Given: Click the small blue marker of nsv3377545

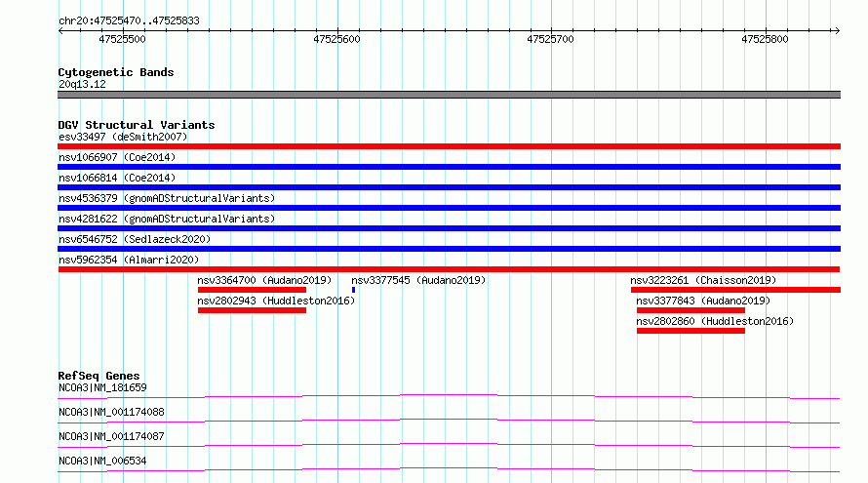Looking at the screenshot, I should [x=353, y=290].
